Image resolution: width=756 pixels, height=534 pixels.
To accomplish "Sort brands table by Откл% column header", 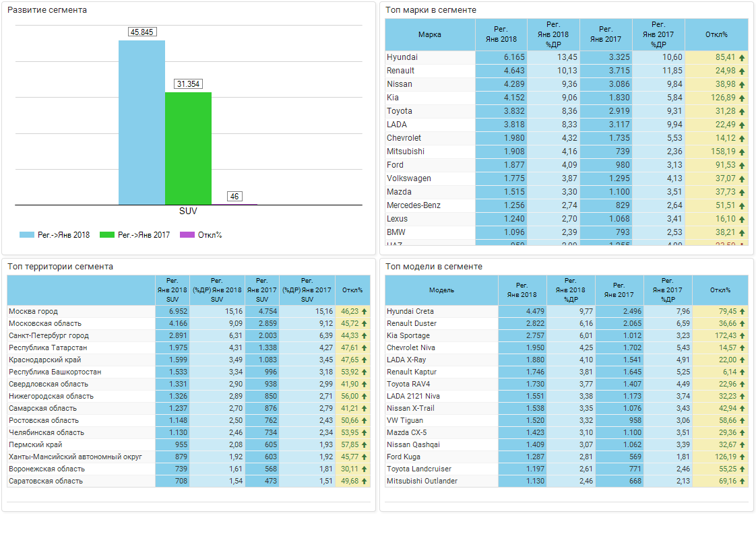I will pos(716,35).
